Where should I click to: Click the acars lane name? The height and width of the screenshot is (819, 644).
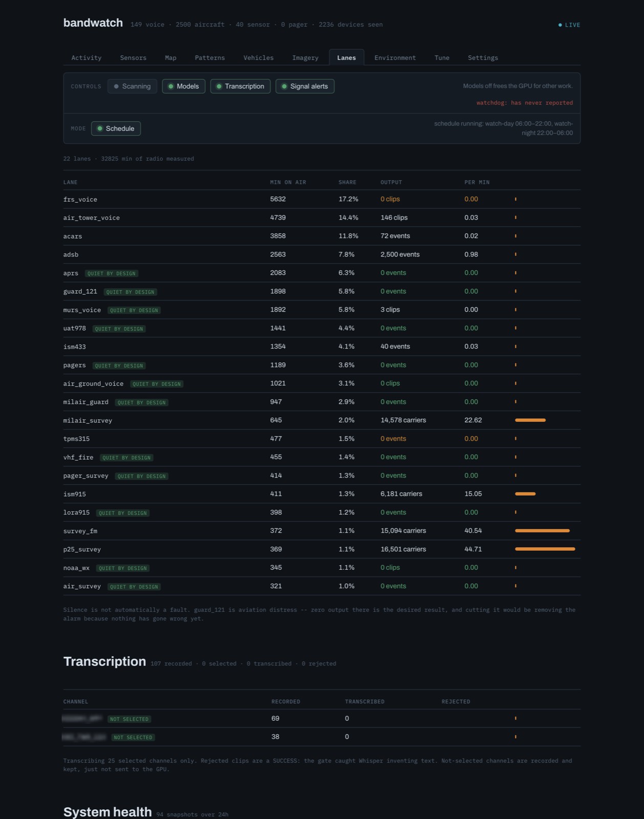tap(73, 236)
